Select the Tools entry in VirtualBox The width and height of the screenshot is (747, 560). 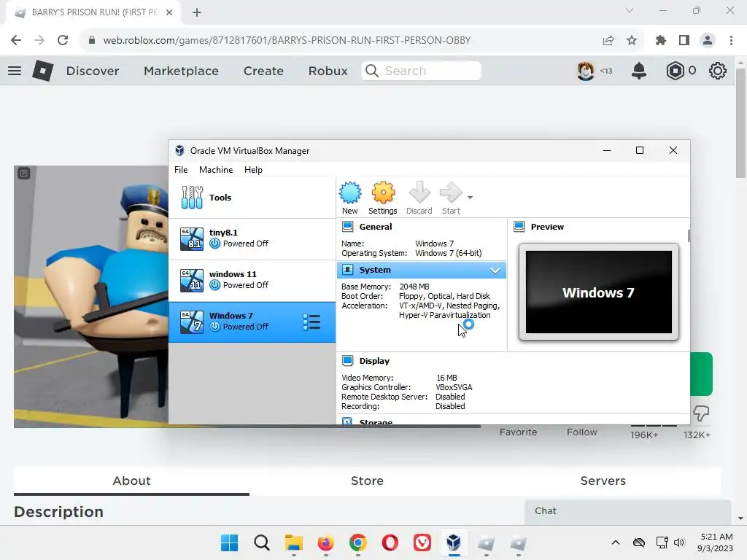pyautogui.click(x=252, y=198)
